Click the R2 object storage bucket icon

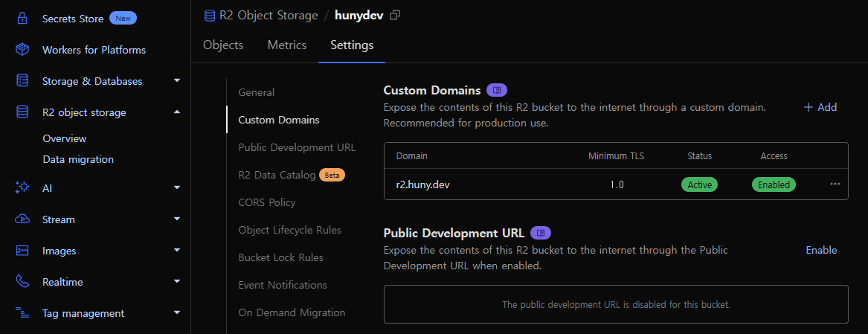point(22,112)
